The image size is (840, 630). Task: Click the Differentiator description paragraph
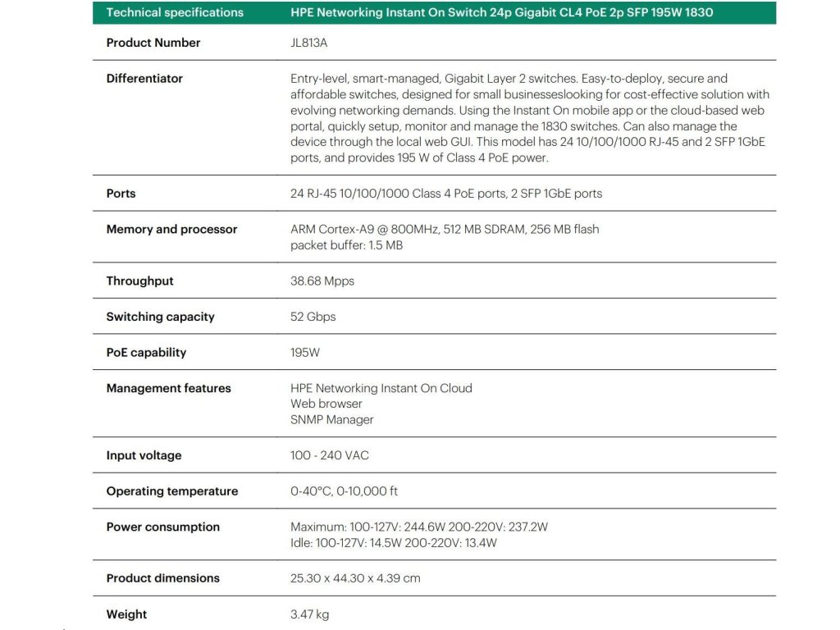529,118
